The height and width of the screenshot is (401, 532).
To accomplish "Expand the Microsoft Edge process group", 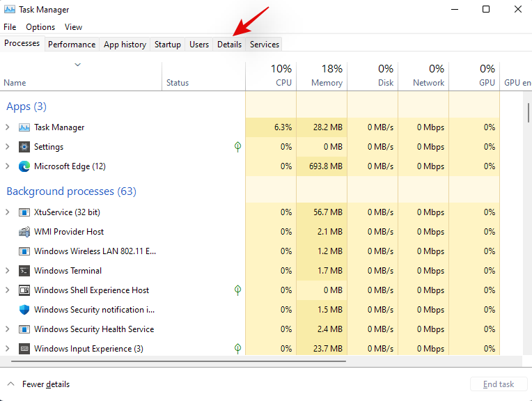I will (x=8, y=166).
